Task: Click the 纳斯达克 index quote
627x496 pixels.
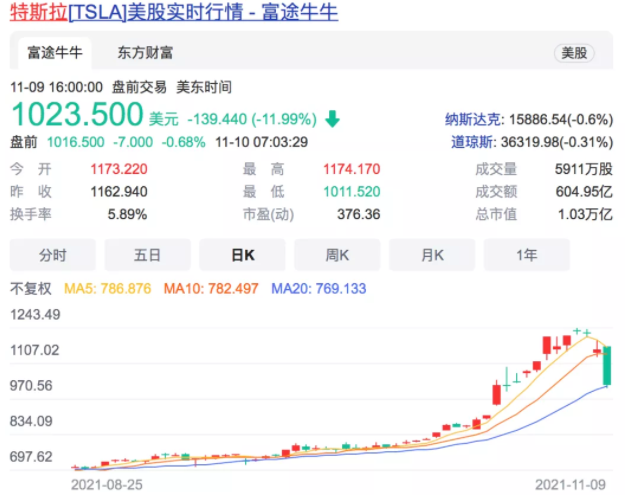Action: (x=529, y=119)
